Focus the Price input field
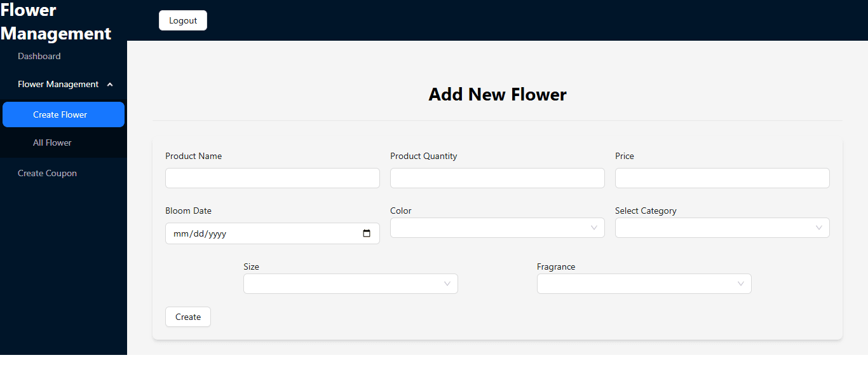The height and width of the screenshot is (381, 868). point(722,178)
